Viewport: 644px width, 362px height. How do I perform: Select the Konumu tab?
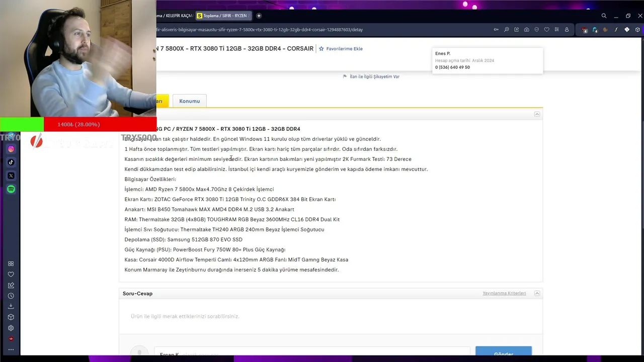point(190,101)
